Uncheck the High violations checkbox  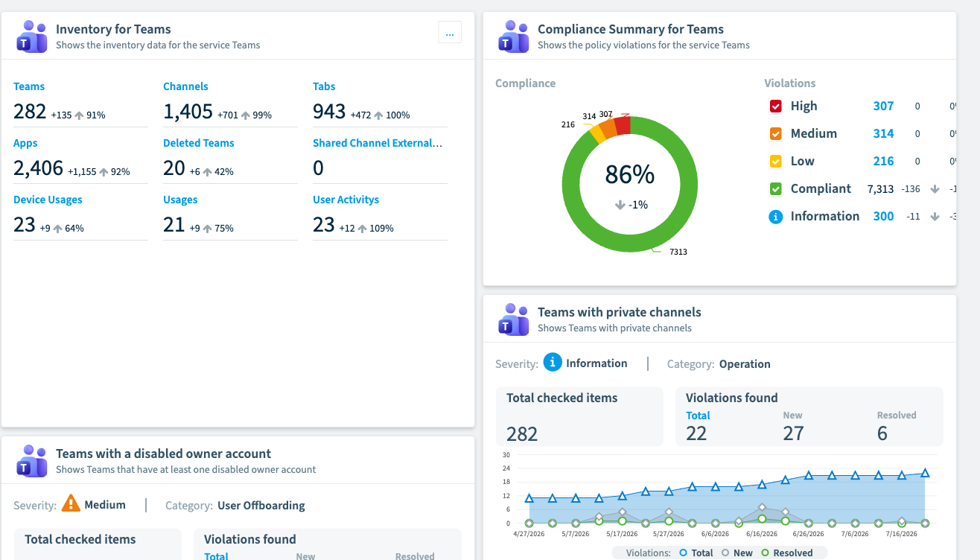[775, 106]
